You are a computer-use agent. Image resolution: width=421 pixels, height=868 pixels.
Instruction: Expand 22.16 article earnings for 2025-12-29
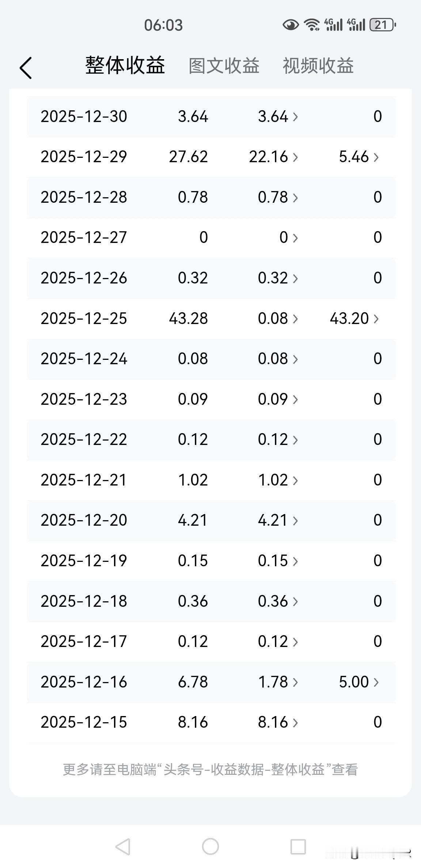coord(273,157)
